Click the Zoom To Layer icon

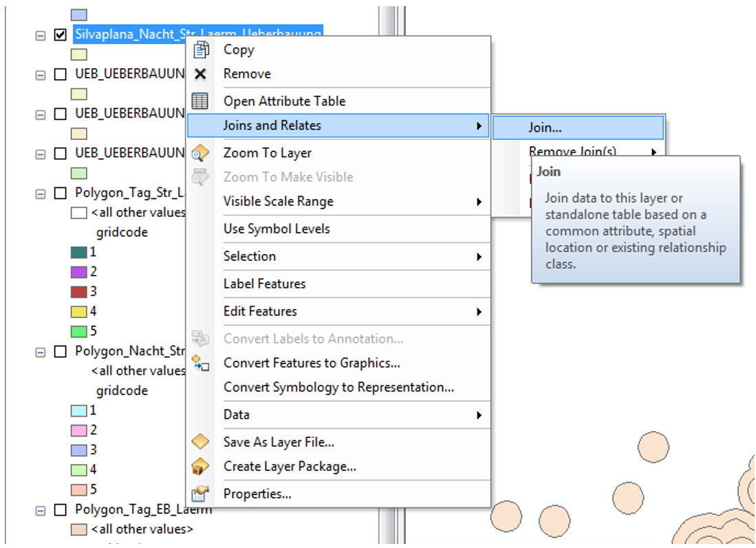click(200, 153)
